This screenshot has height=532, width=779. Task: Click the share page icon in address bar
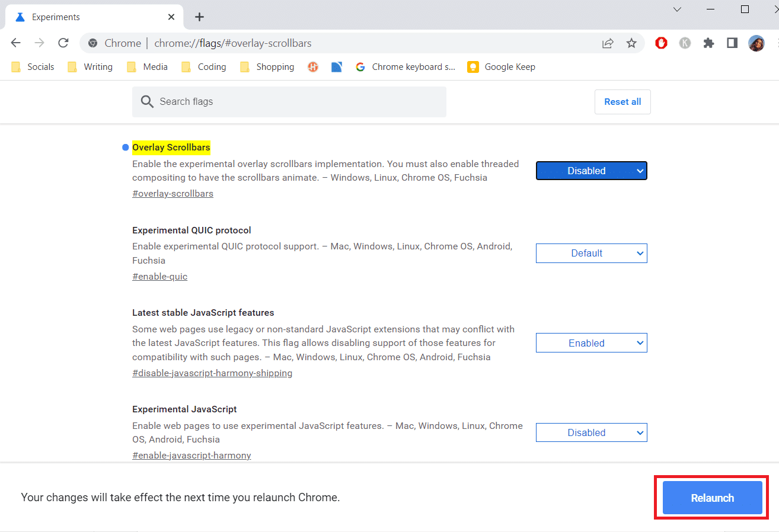coord(608,43)
